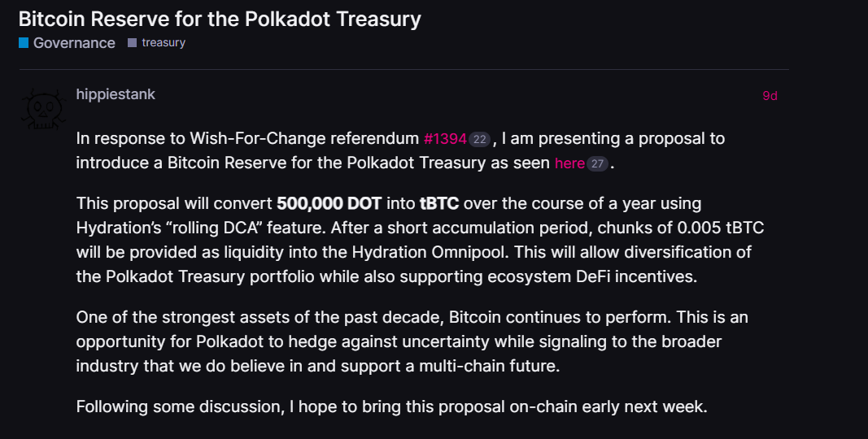Screen dimensions: 868x439
Task: Click the 22 click-count badge
Action: tap(479, 139)
